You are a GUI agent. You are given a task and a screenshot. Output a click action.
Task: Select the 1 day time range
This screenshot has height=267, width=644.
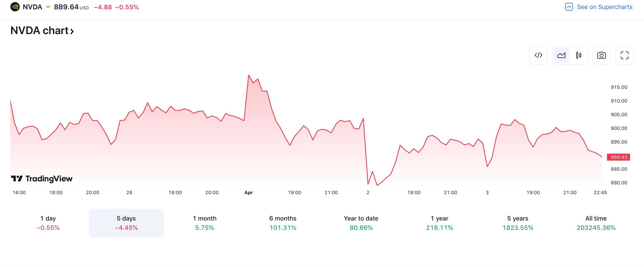48,223
